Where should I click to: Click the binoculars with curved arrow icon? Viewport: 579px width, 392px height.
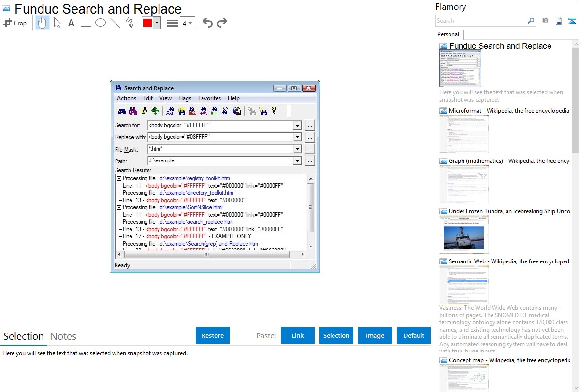click(x=225, y=111)
